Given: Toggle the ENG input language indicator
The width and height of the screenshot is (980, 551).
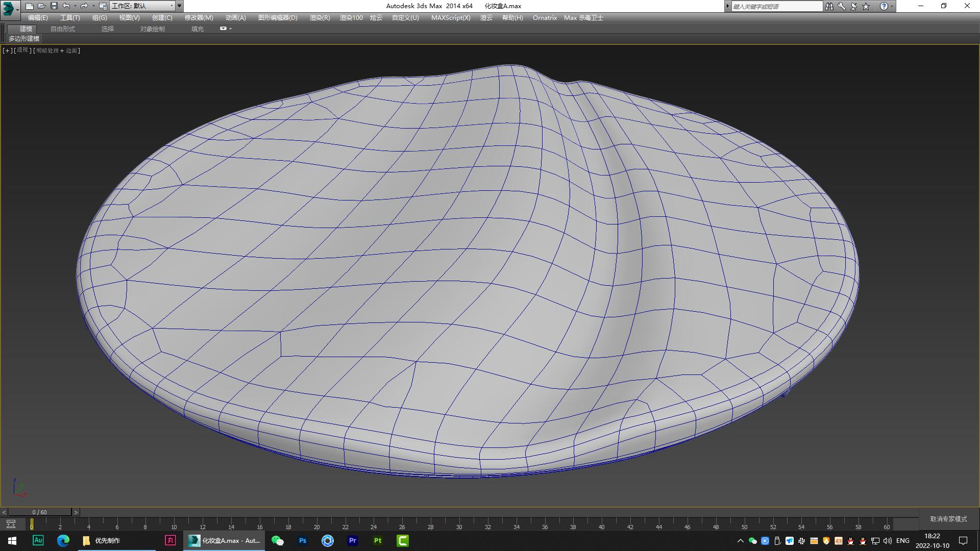Looking at the screenshot, I should (x=903, y=540).
